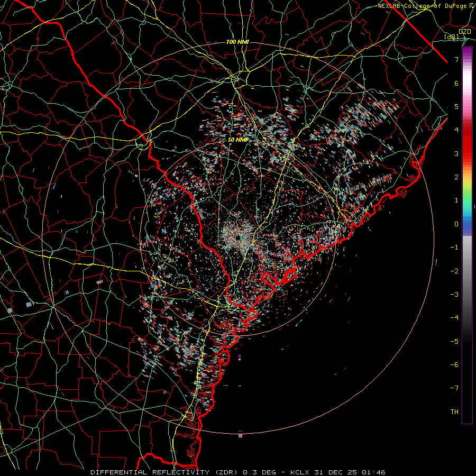This screenshot has height=476, width=476.
Task: Click the "-3" value on the color scale
Action: (454, 295)
